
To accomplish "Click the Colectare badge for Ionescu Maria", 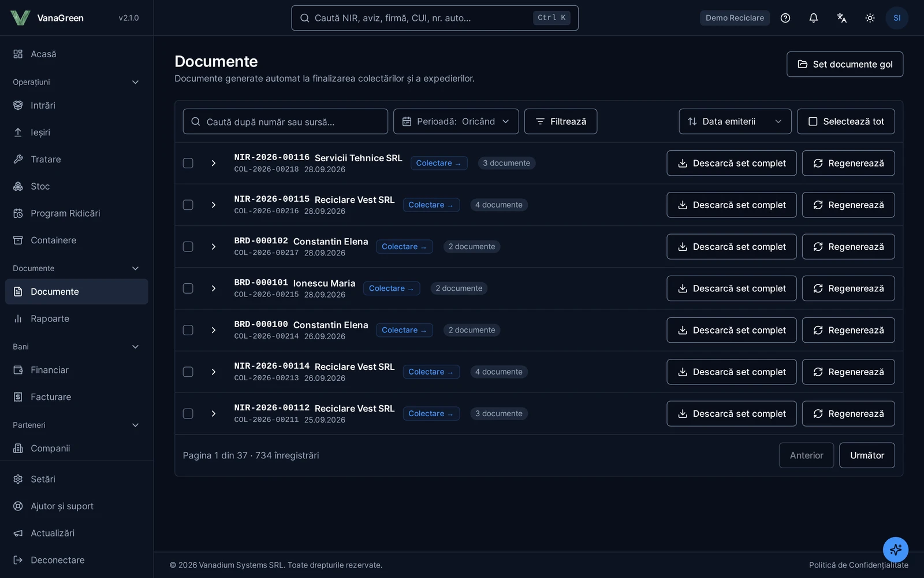I will coord(391,288).
